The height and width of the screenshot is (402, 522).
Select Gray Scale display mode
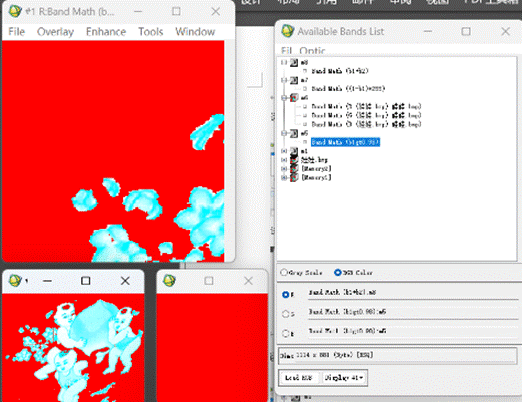(x=284, y=272)
